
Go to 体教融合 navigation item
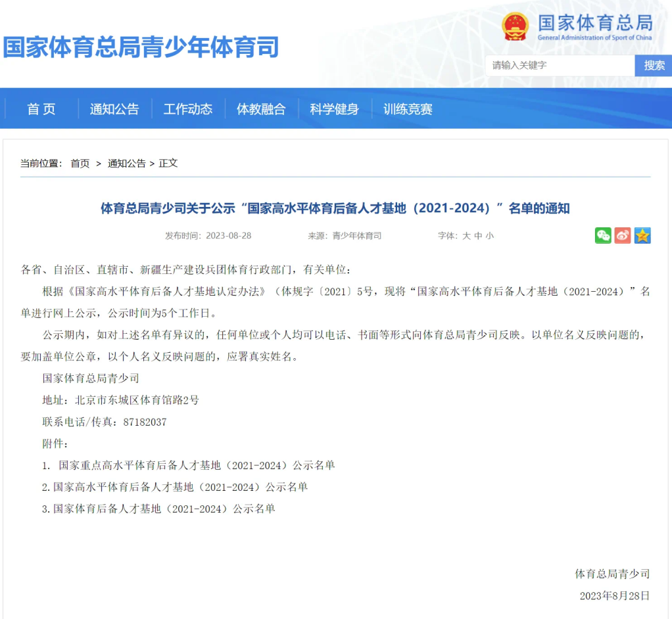(x=261, y=109)
